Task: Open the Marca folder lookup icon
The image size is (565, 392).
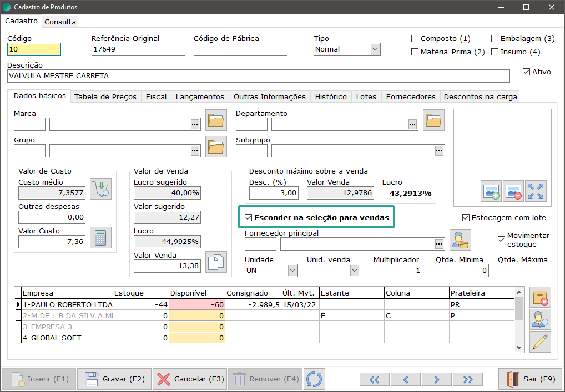Action: coord(216,120)
